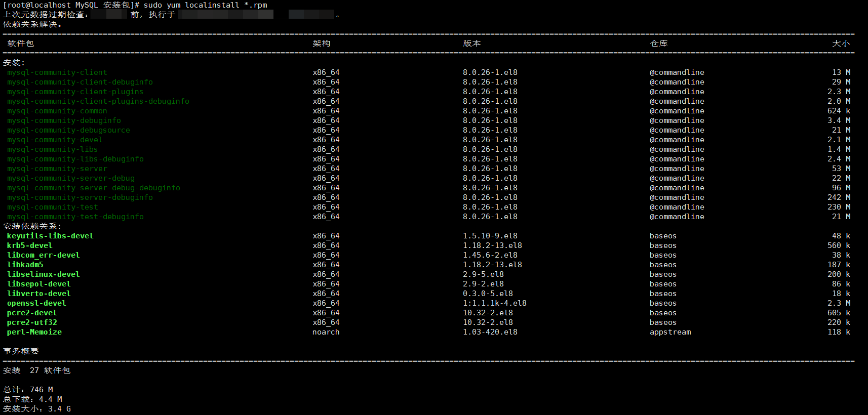Click version 1.03-420.el8 of perl-Memoize
The image size is (868, 415).
(x=490, y=332)
